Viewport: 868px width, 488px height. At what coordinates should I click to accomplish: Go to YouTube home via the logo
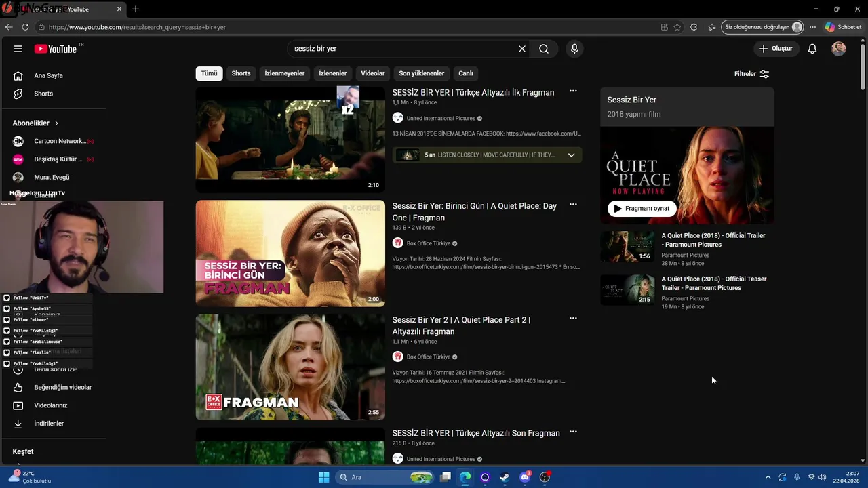(56, 49)
